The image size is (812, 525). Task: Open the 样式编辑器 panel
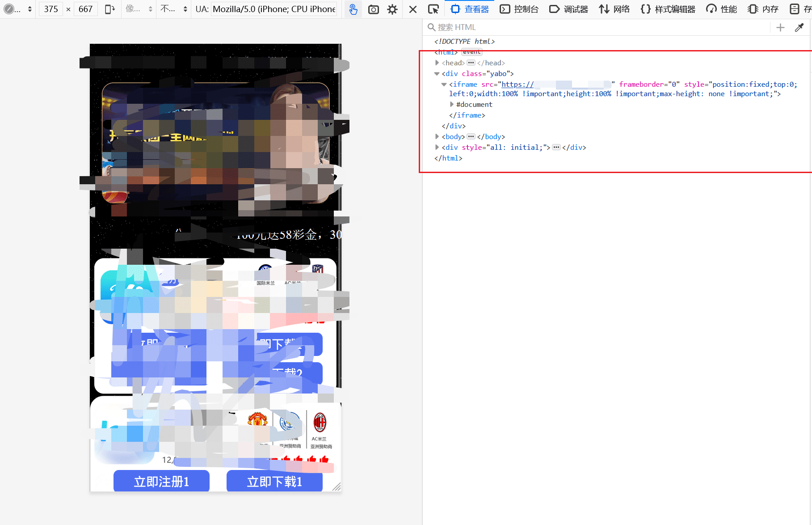668,9
